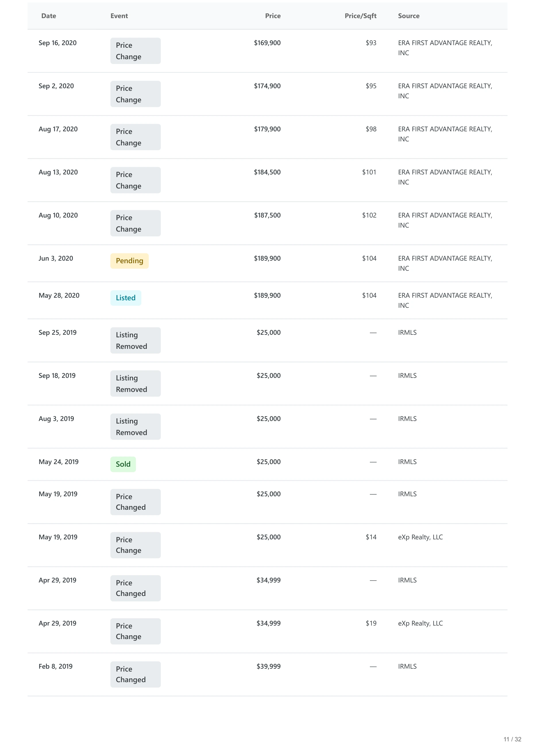Click the eXp Realty, LLC source for $34,999
The image size is (535, 756).
(420, 624)
